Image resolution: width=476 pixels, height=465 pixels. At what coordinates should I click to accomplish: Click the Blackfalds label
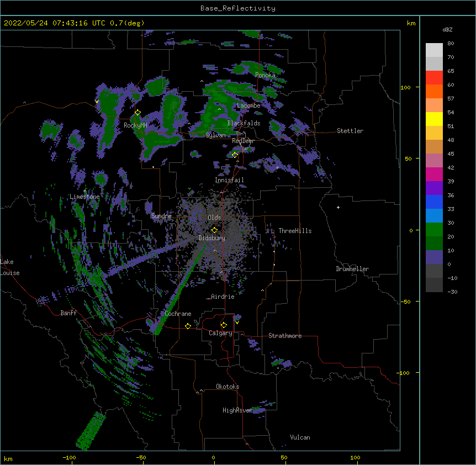244,123
